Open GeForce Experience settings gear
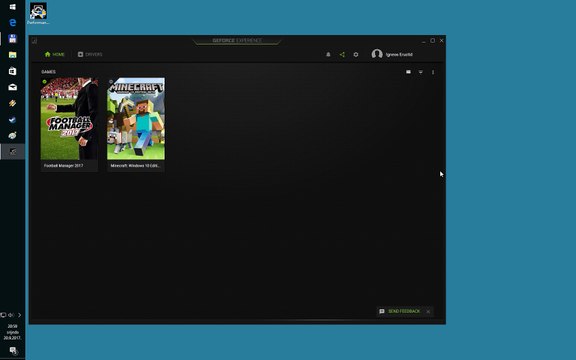The width and height of the screenshot is (576, 360). tap(356, 54)
